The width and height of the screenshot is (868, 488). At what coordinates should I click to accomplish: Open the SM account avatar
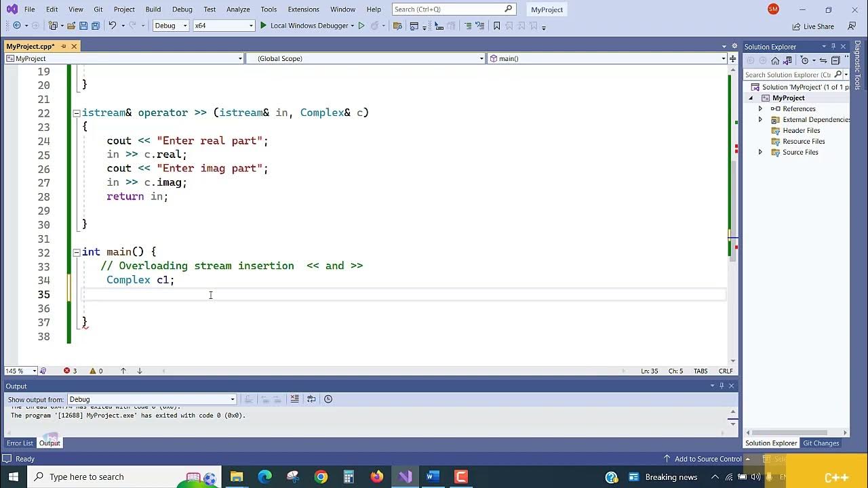(773, 9)
